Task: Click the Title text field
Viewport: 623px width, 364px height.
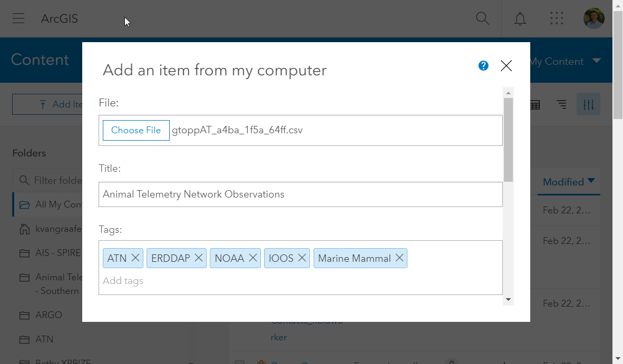Action: (x=300, y=194)
